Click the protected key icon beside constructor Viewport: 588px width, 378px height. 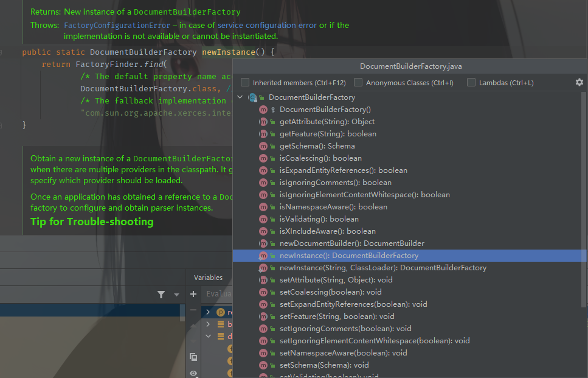273,110
